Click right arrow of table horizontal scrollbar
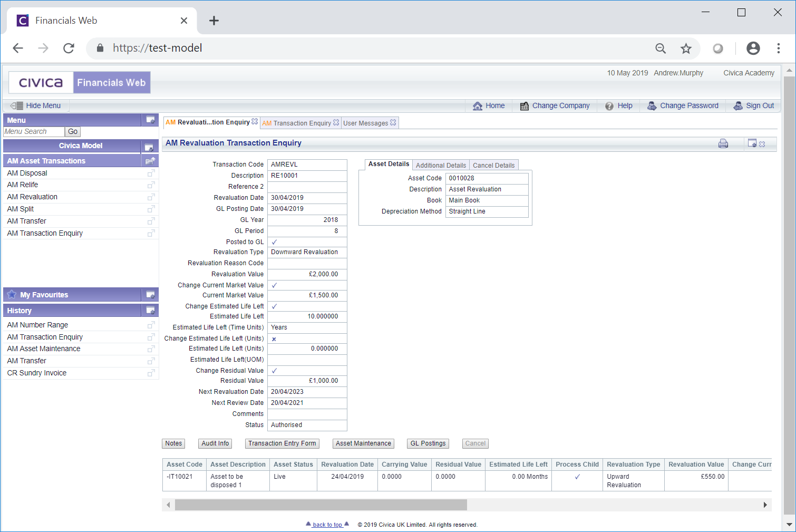Screen dimensions: 796x532 click(x=765, y=505)
